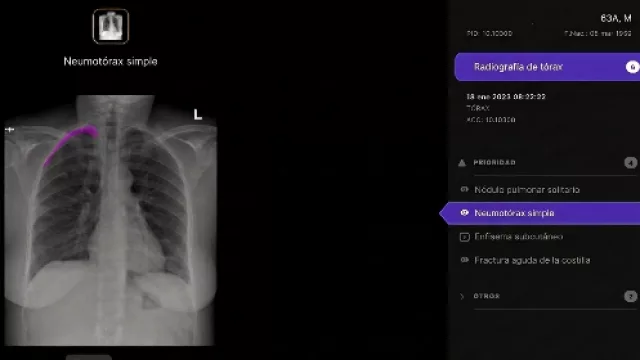Expand the OTROS section chevron
640x360 pixels.
point(462,296)
